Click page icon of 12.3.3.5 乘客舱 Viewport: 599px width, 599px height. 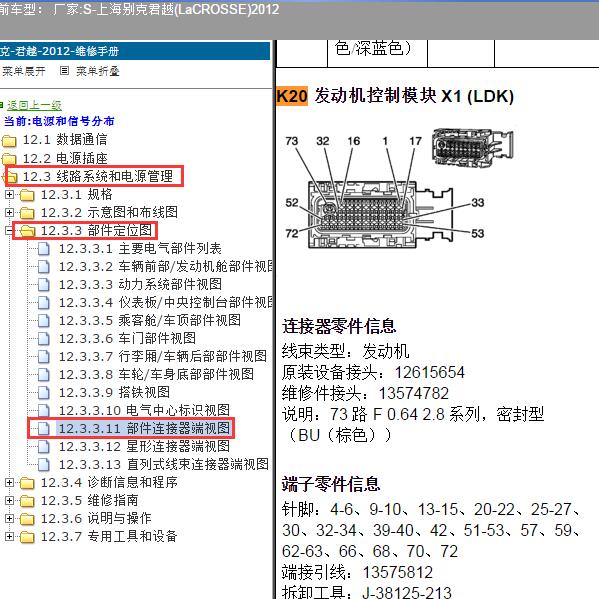[x=44, y=321]
